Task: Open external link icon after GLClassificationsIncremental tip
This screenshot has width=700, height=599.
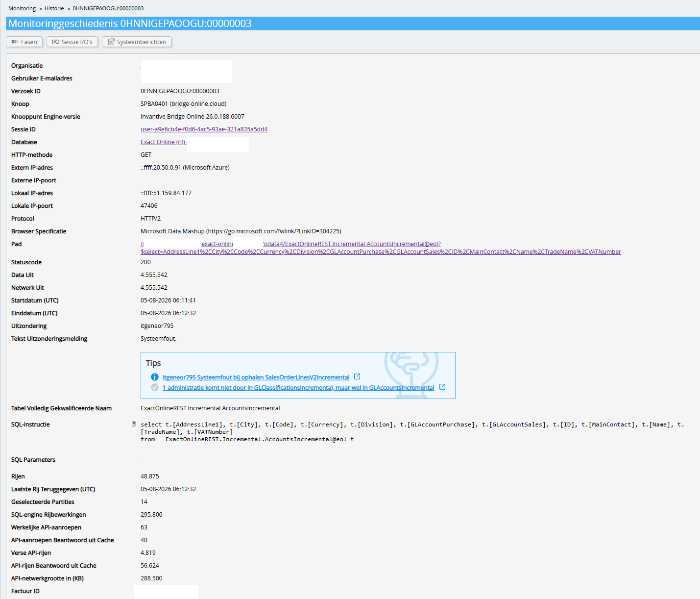Action: [x=442, y=387]
